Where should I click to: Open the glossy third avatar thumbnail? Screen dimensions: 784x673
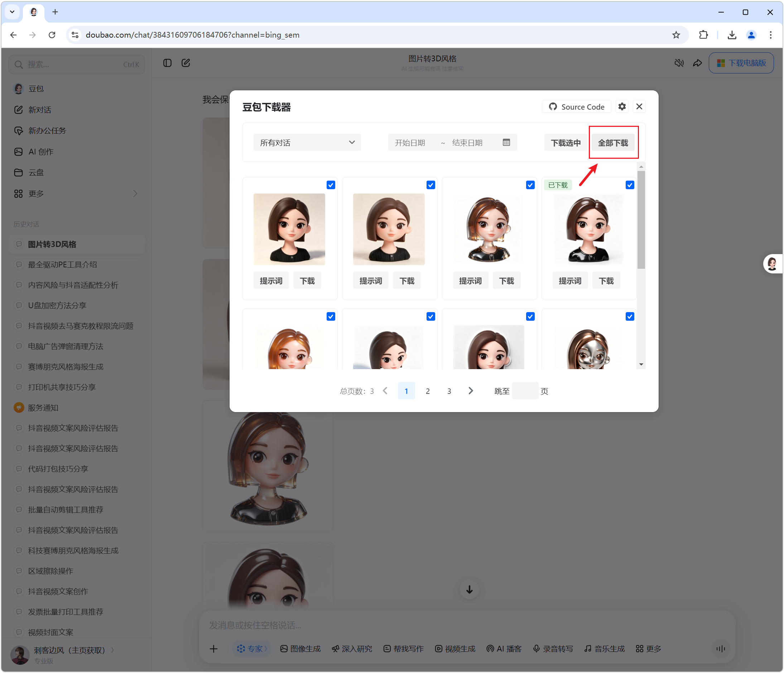click(x=489, y=229)
